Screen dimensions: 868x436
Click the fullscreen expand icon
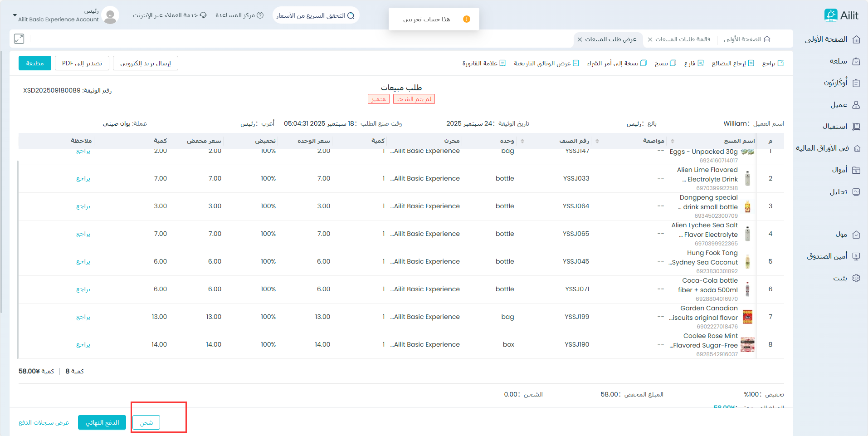click(x=19, y=39)
